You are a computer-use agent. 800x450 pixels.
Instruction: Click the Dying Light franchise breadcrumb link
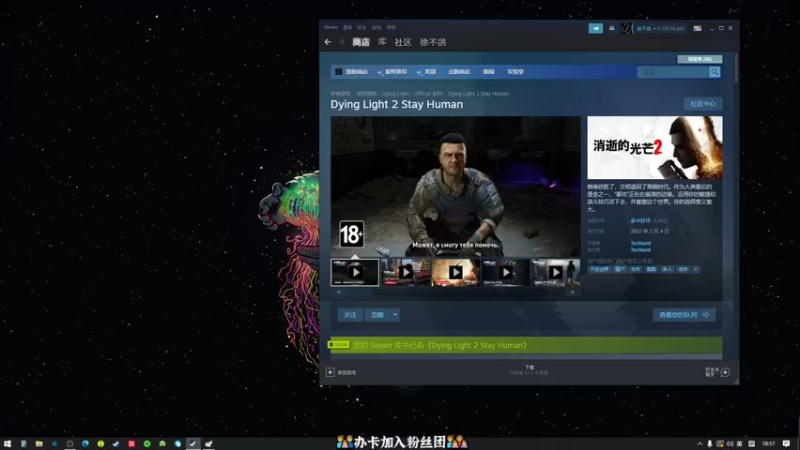pyautogui.click(x=412, y=94)
